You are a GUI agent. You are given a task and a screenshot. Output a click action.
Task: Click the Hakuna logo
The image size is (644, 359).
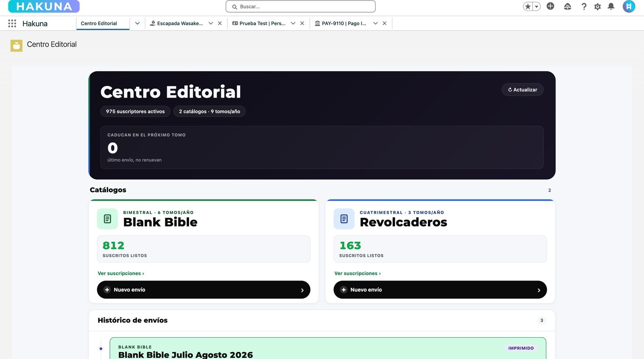point(44,6)
